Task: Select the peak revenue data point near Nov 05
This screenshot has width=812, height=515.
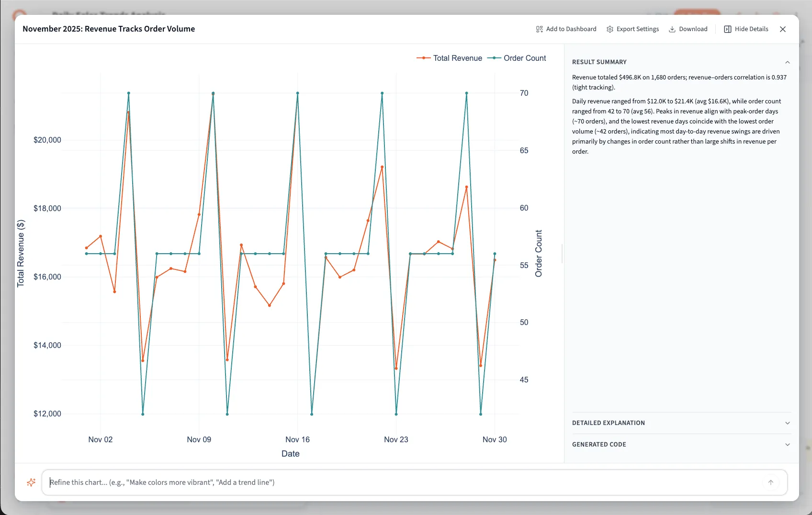Action: 128,112
